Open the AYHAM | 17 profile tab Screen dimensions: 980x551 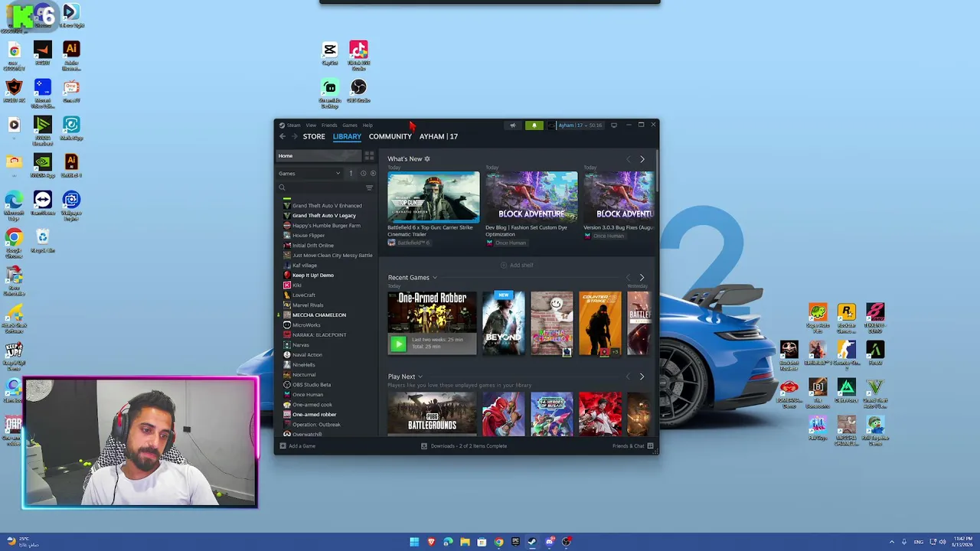point(439,136)
